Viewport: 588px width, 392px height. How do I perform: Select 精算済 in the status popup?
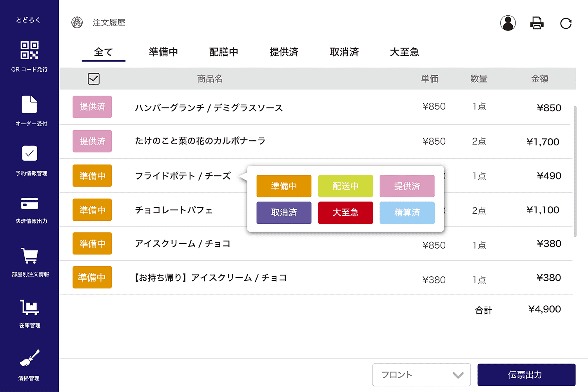coord(407,212)
